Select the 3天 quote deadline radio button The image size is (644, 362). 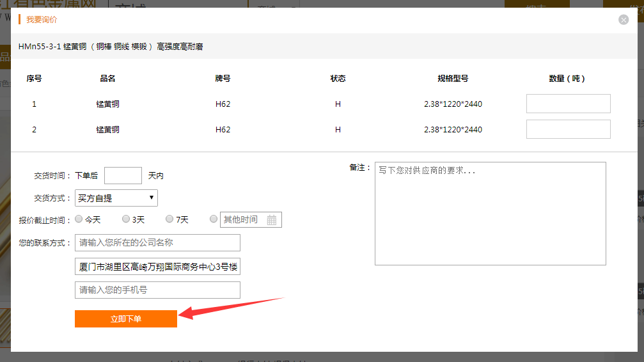[126, 219]
